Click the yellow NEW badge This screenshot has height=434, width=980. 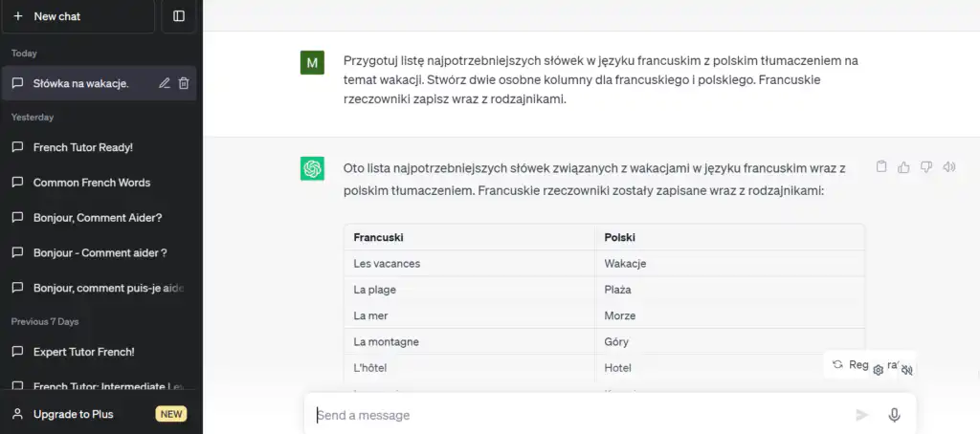pyautogui.click(x=170, y=414)
